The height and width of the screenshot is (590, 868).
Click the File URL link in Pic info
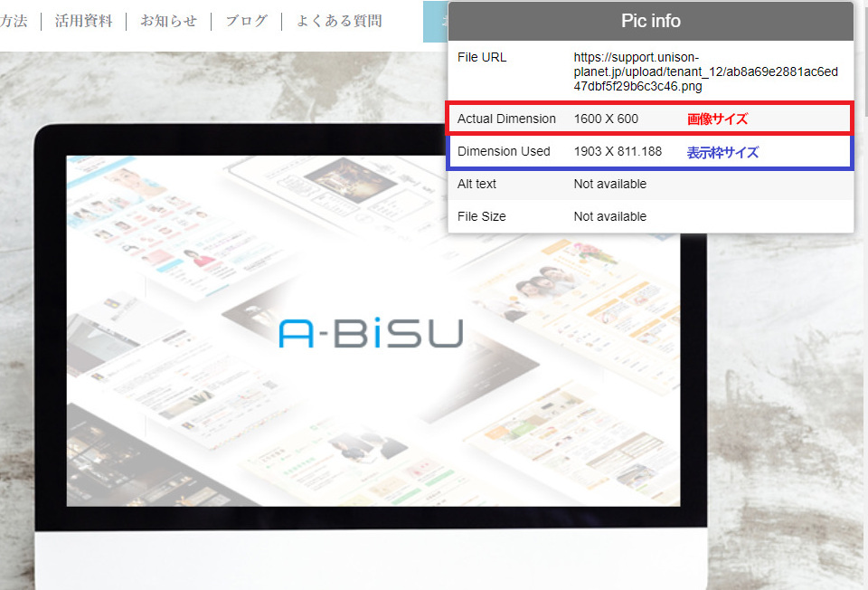point(705,72)
